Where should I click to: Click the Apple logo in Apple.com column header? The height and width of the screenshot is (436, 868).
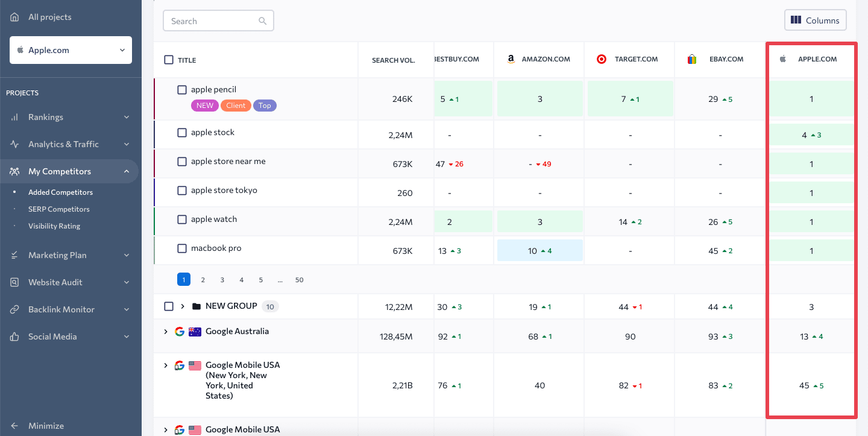[x=783, y=59]
